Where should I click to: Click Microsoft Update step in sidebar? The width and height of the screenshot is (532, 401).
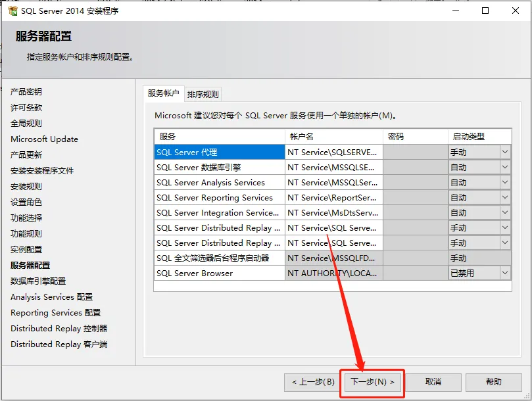[x=45, y=139]
